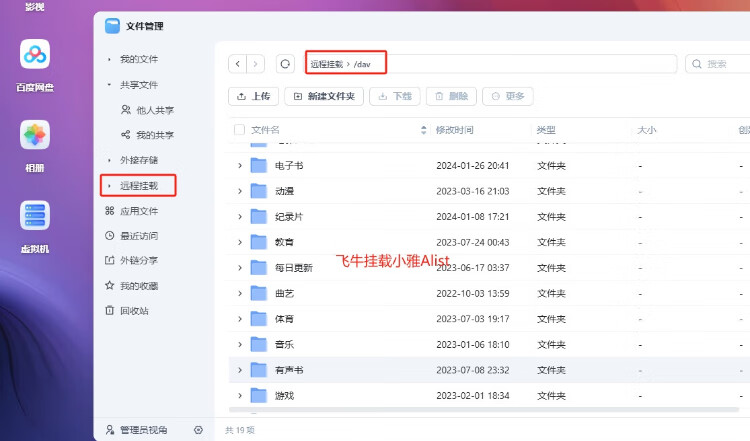Select 最近访问 recent files in sidebar
Image resolution: width=750 pixels, height=441 pixels.
coord(139,236)
